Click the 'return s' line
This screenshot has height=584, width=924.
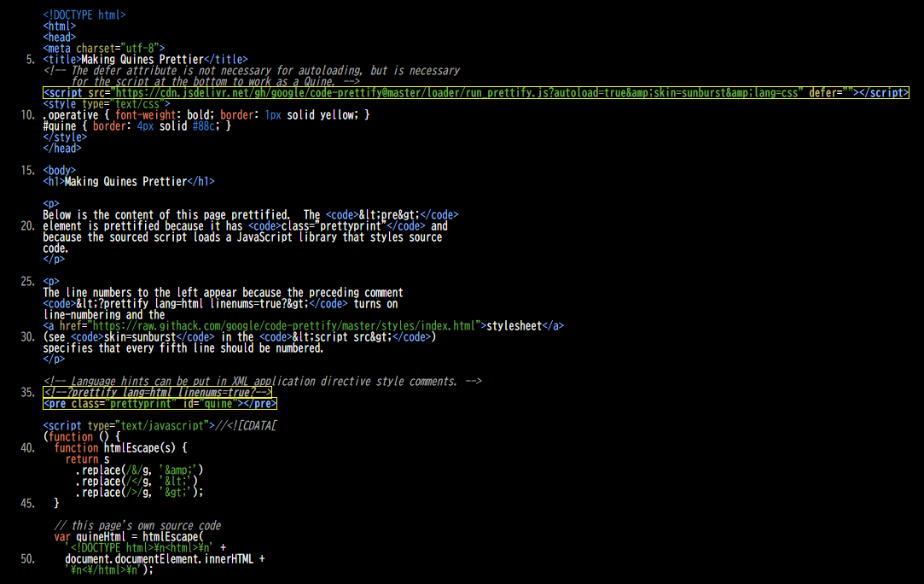coord(87,459)
